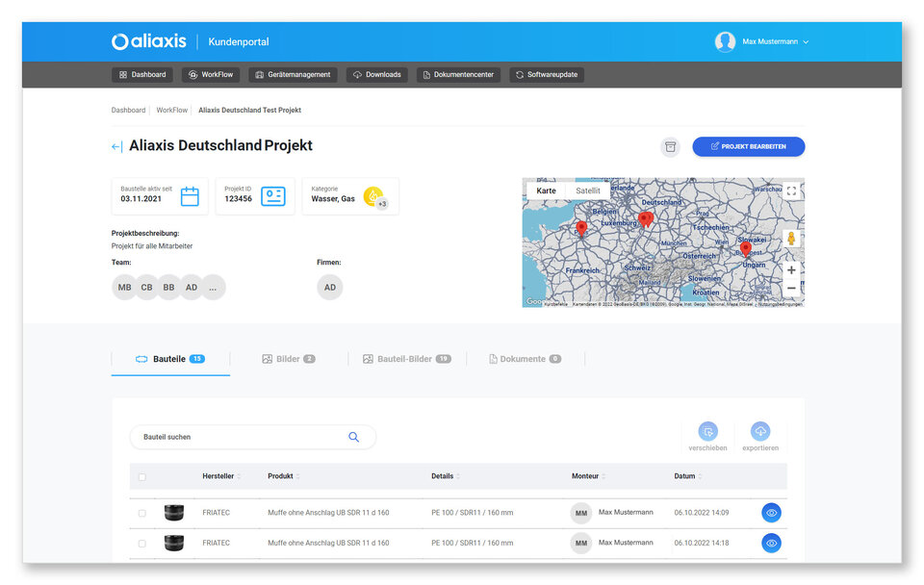Click the MM monteur avatar in the 14:09 row
This screenshot has width=924, height=585.
(x=581, y=513)
